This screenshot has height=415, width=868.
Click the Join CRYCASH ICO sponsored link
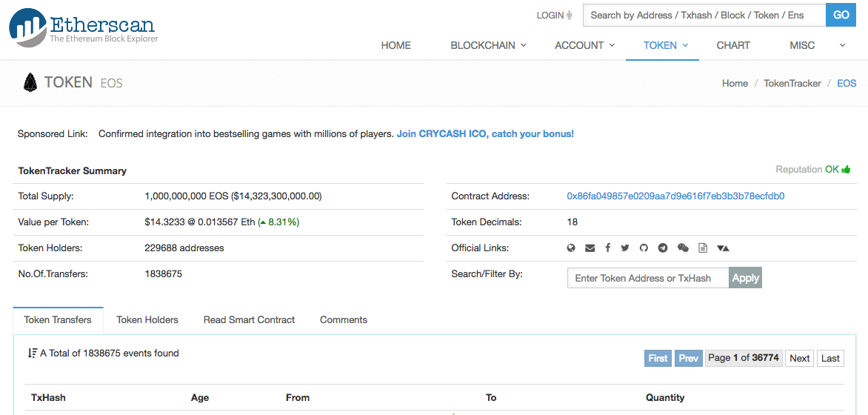tap(485, 133)
